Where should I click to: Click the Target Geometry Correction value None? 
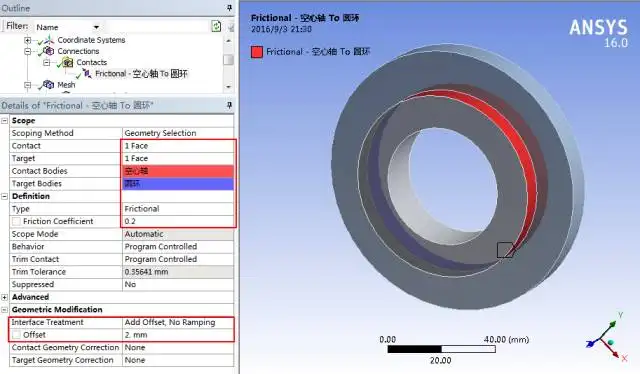point(178,360)
